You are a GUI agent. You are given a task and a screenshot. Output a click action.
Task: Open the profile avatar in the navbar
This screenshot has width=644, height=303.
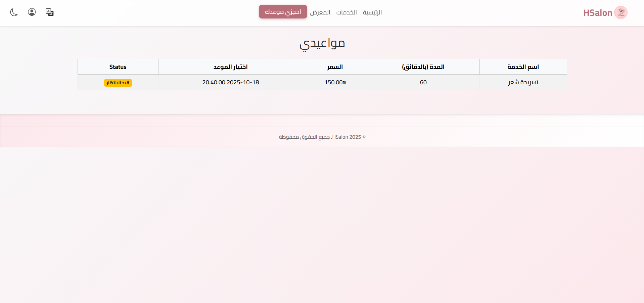click(32, 12)
